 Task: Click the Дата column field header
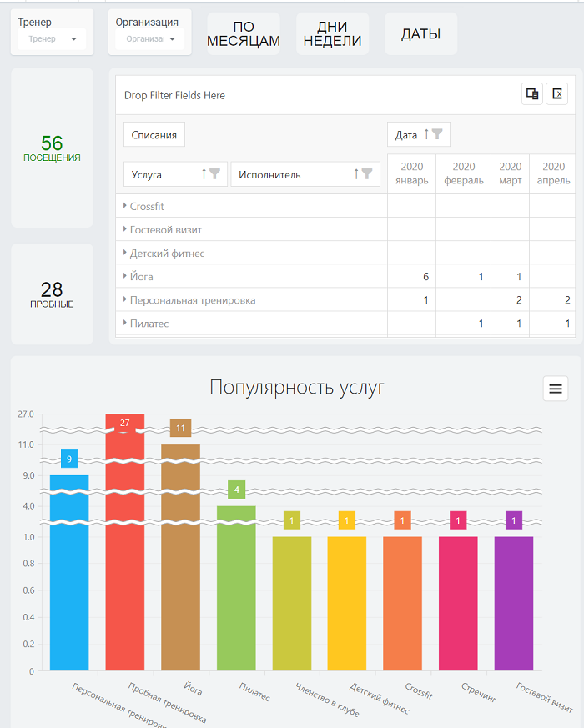(x=419, y=134)
